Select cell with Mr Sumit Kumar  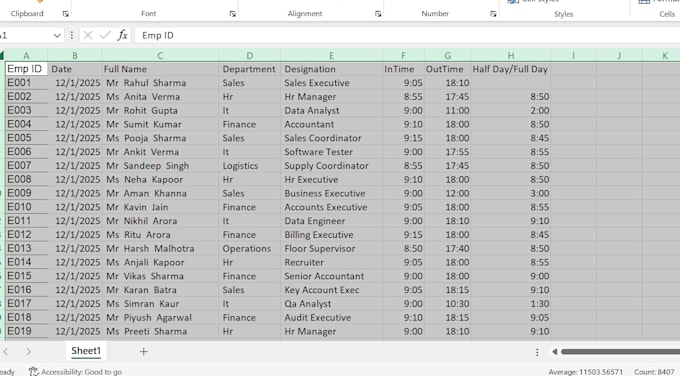160,124
